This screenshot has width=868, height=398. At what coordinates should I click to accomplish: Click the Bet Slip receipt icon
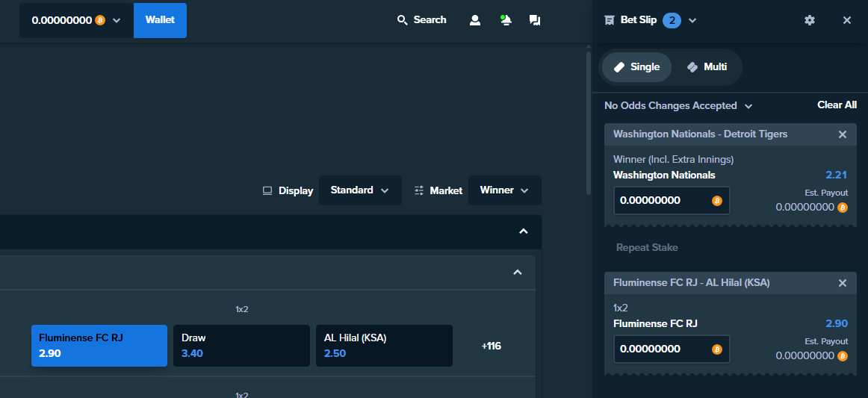tap(610, 20)
